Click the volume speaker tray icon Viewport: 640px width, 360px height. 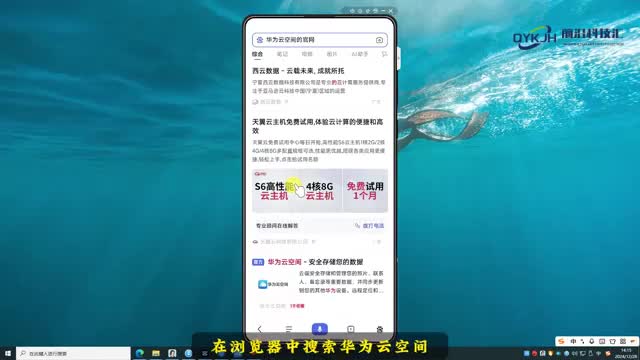pos(575,353)
